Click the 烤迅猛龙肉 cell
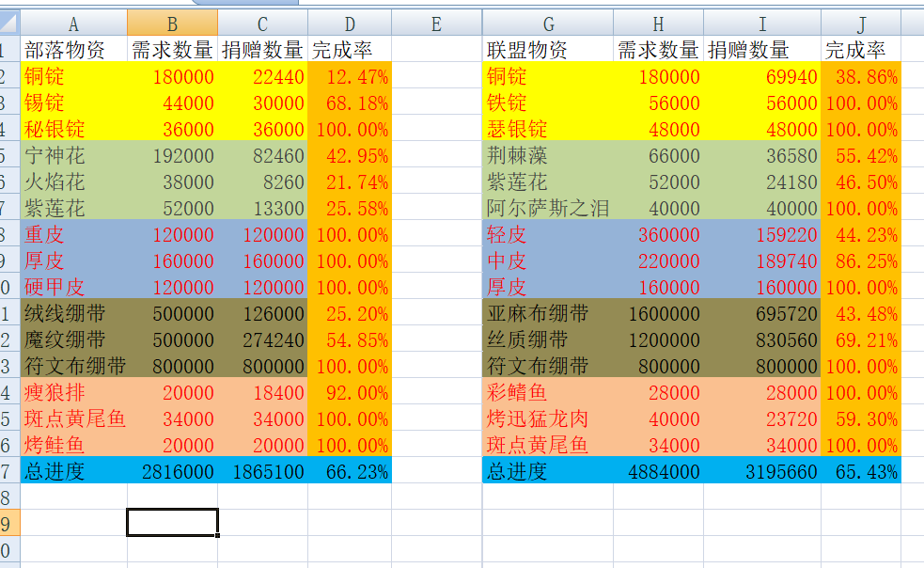The height and width of the screenshot is (568, 924). (x=548, y=418)
